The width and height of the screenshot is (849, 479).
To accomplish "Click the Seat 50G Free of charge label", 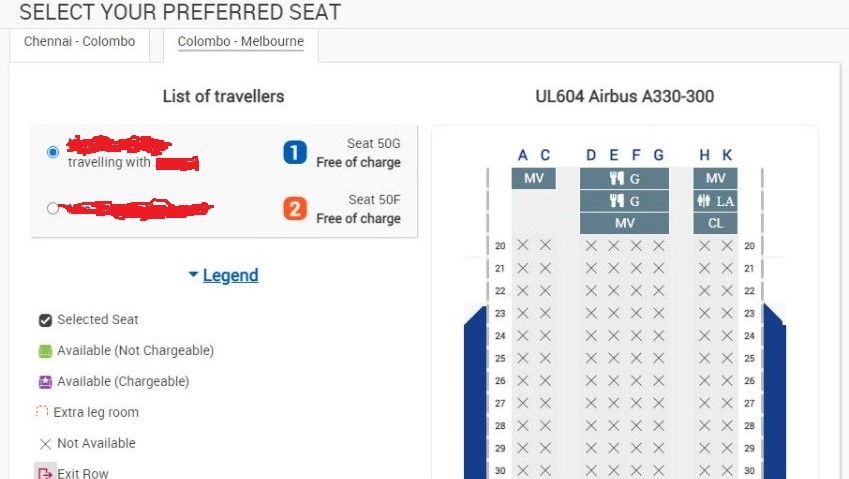I will coord(358,153).
